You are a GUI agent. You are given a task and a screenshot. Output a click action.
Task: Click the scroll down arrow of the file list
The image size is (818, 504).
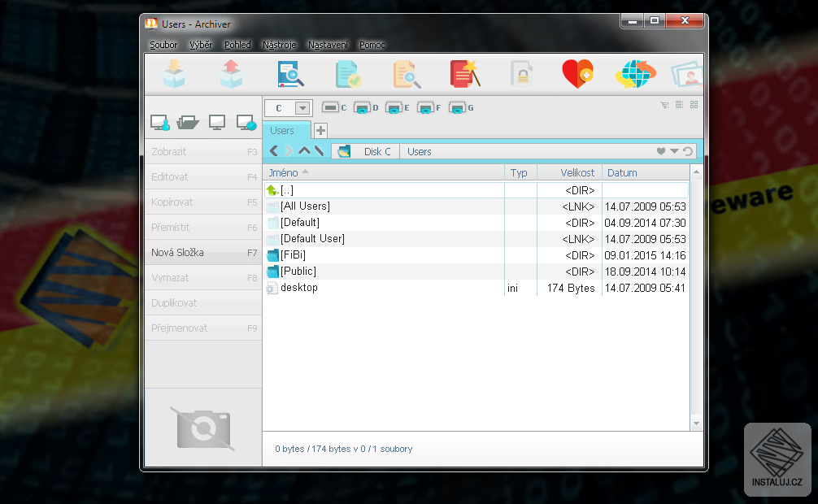point(697,424)
